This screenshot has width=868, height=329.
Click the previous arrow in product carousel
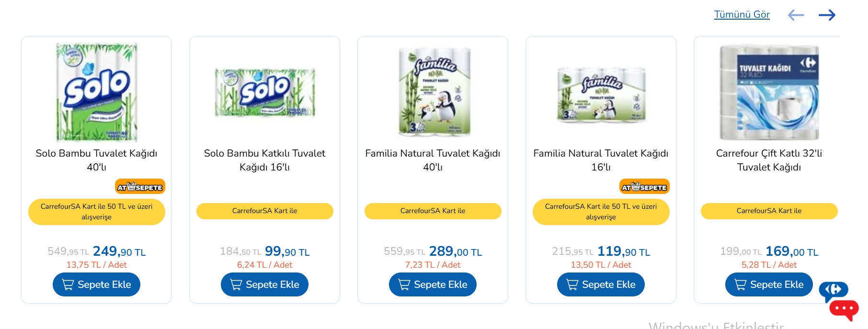tap(796, 15)
